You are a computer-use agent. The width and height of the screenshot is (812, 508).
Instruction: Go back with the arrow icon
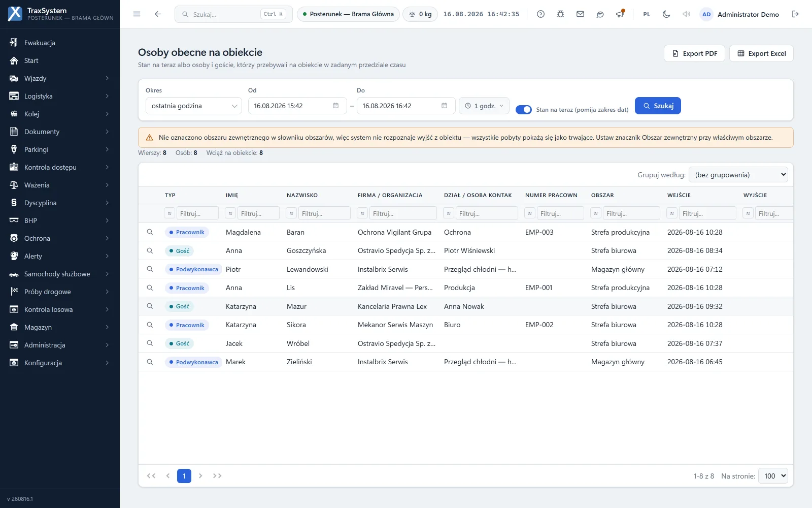158,14
